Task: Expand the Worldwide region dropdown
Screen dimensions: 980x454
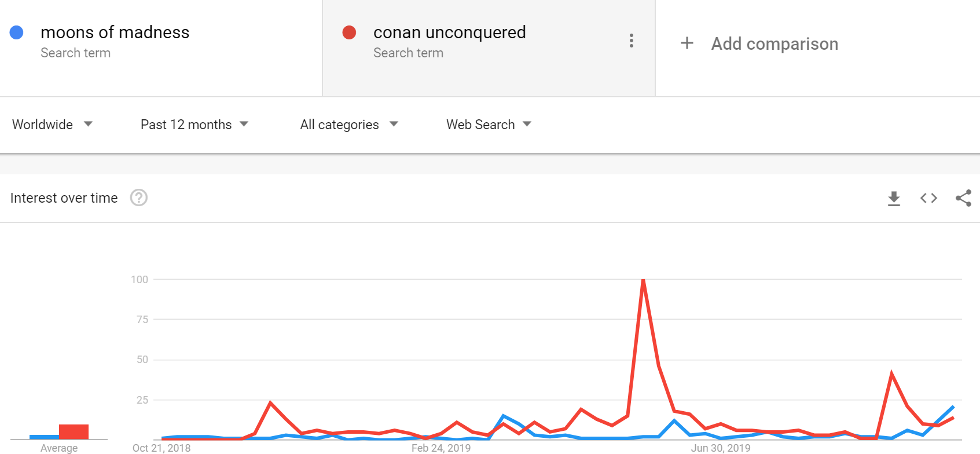Action: click(53, 125)
